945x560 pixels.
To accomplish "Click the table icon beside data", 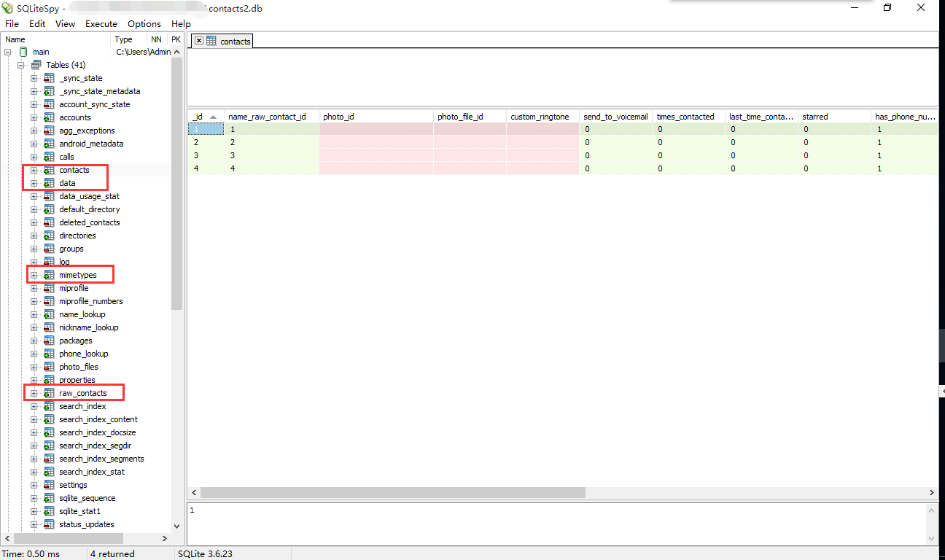I will [x=49, y=183].
